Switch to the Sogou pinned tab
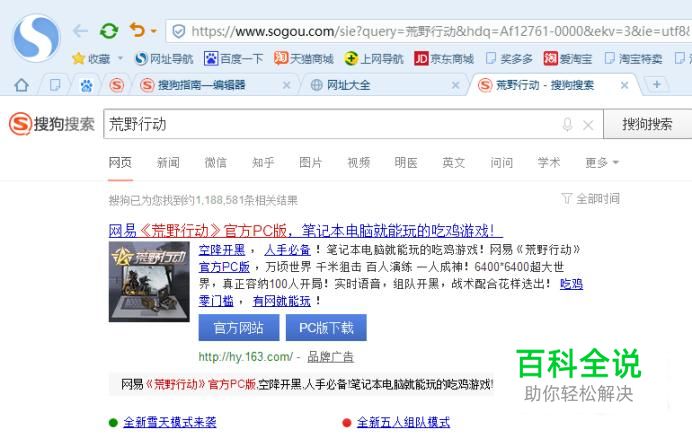Image resolution: width=692 pixels, height=438 pixels. [x=117, y=85]
